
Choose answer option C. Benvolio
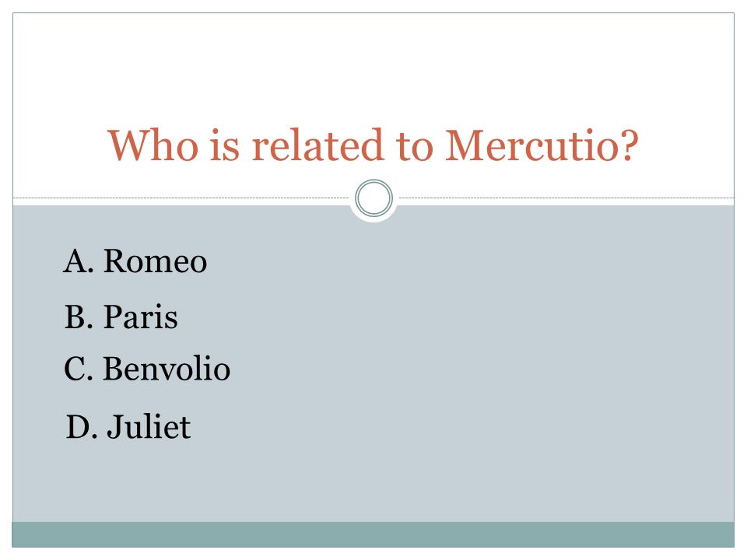pyautogui.click(x=147, y=368)
